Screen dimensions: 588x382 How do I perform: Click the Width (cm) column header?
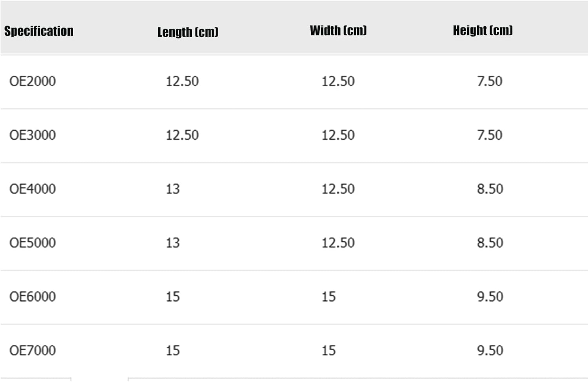coord(338,30)
